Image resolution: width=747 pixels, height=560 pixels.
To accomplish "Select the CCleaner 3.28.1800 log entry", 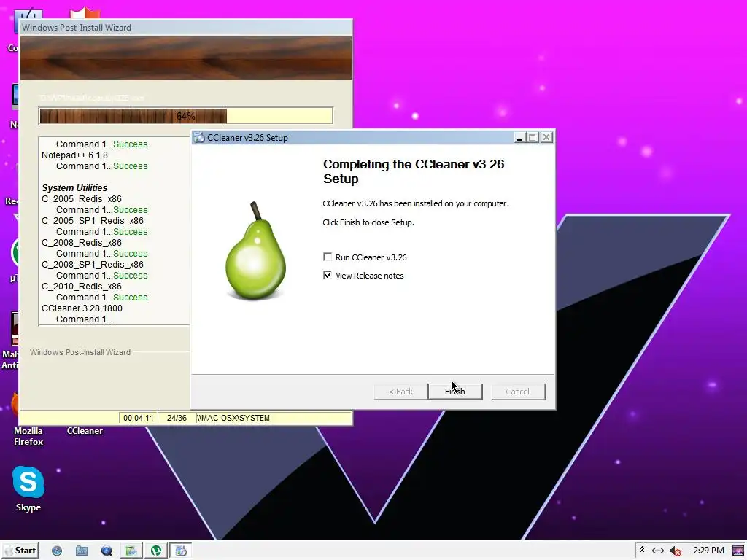I will [x=82, y=308].
